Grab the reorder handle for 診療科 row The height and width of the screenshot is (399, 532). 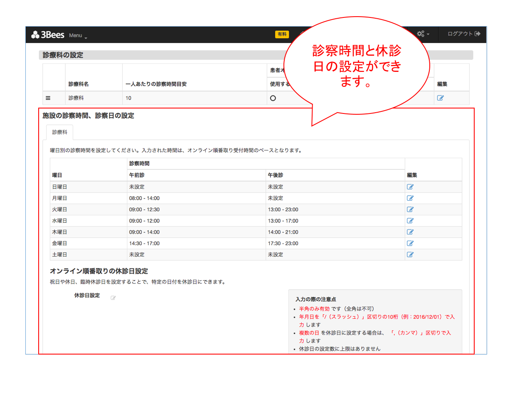(x=48, y=98)
